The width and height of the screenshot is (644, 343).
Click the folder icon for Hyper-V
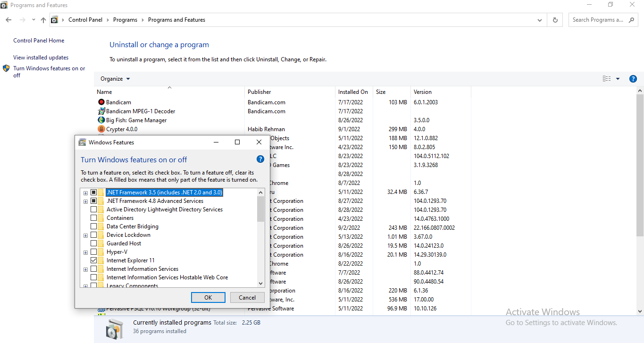100,252
